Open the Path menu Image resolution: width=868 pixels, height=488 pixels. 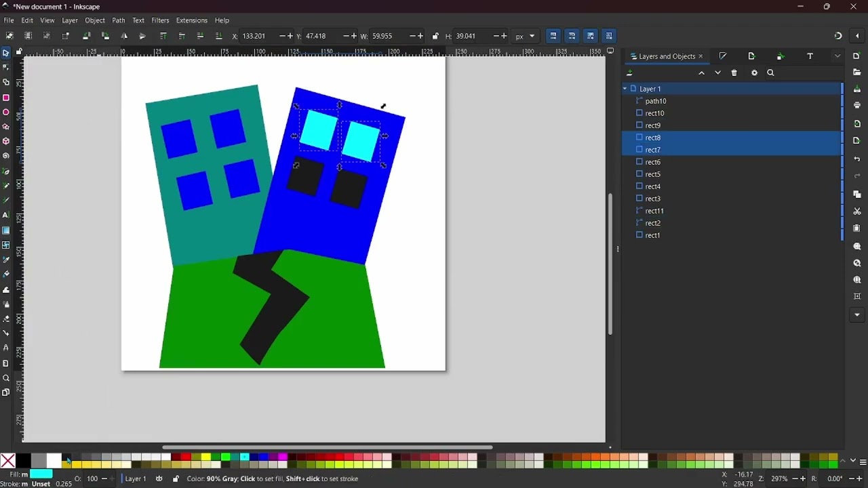pyautogui.click(x=119, y=20)
